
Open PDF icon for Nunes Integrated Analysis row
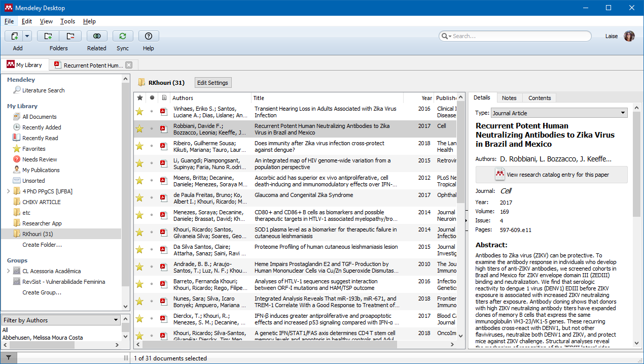click(x=164, y=302)
